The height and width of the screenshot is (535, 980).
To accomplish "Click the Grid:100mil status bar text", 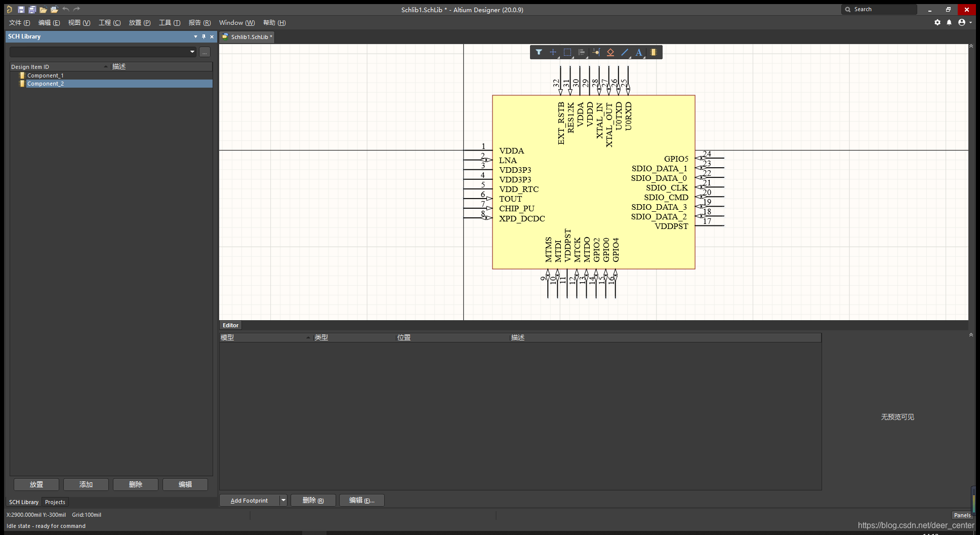I will tap(87, 515).
